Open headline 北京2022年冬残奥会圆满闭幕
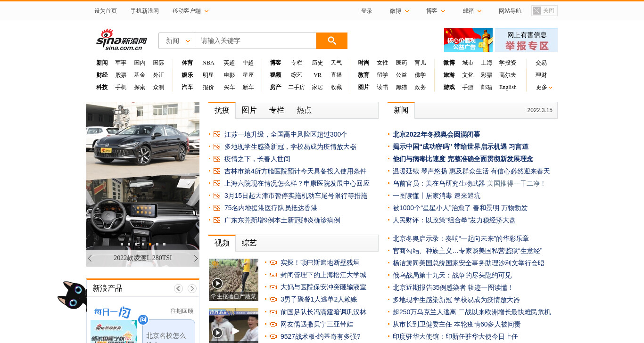The height and width of the screenshot is (343, 644). pyautogui.click(x=436, y=135)
